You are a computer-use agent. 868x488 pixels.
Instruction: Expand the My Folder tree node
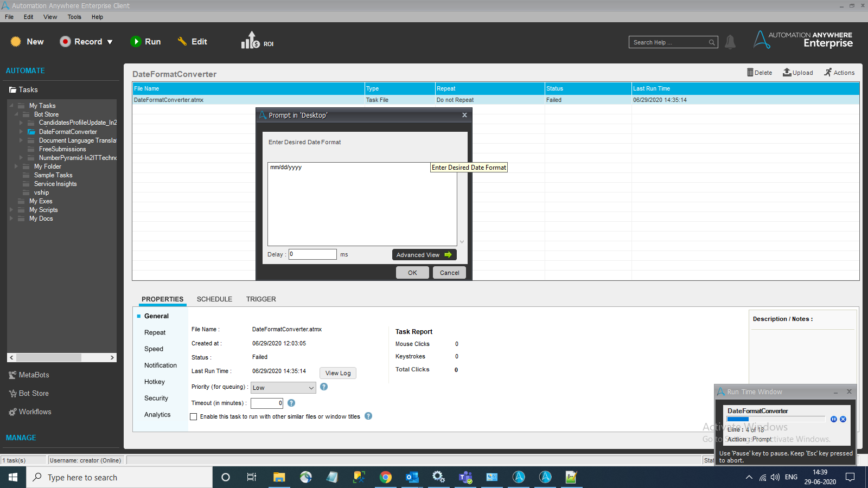(x=16, y=166)
